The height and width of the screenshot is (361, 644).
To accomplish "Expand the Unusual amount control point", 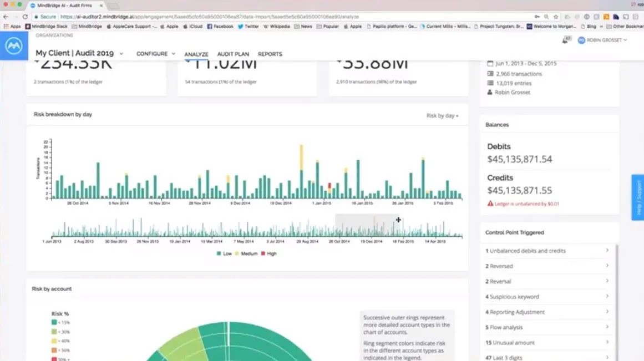I will tap(547, 343).
